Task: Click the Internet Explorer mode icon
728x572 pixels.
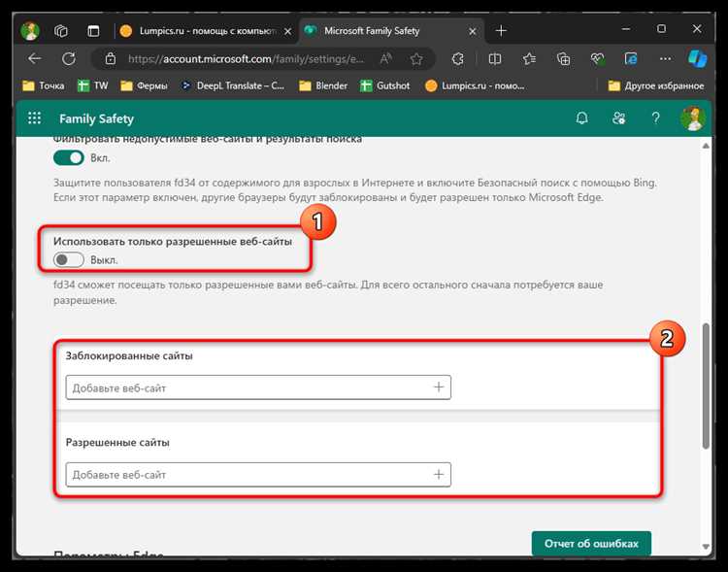Action: [631, 58]
